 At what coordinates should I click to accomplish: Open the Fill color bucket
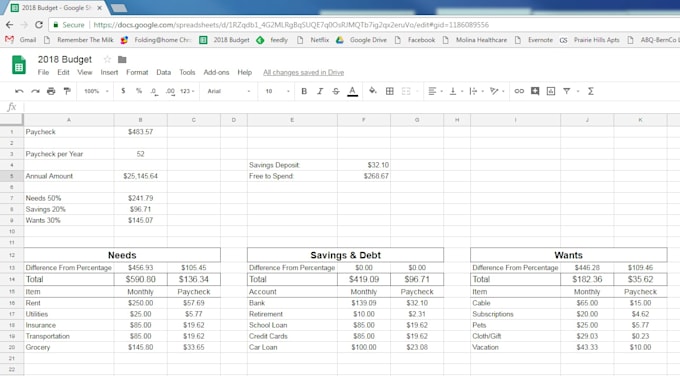(373, 91)
